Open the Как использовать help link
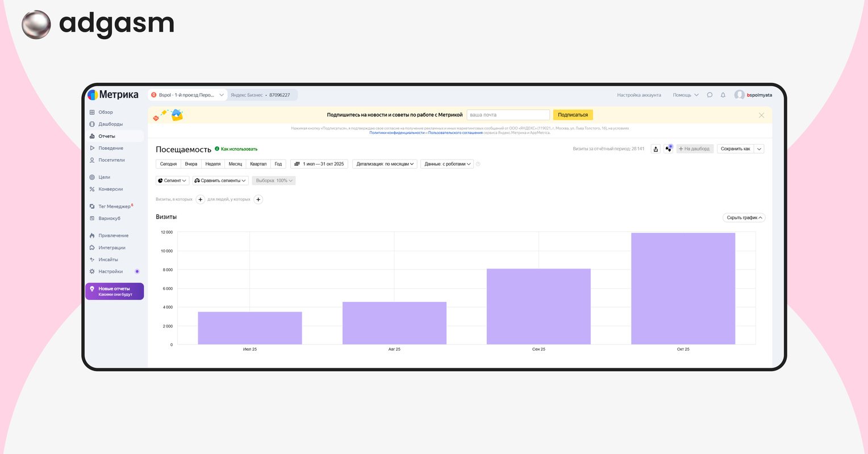The image size is (868, 454). (x=236, y=149)
